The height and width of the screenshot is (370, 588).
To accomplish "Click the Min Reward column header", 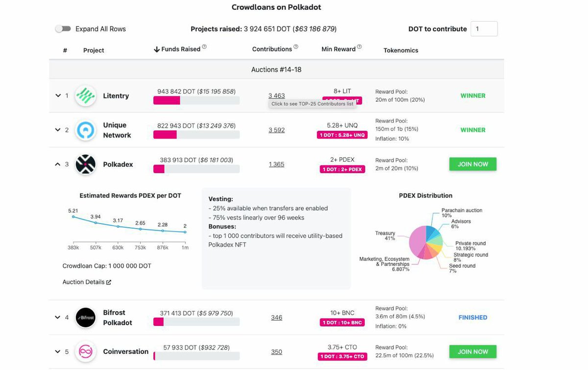I will (x=339, y=49).
